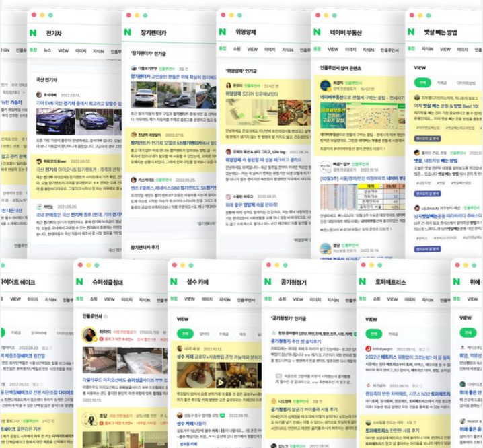Select the 지식iN tab in the 뱃살 빼는 방법 window

[427, 49]
